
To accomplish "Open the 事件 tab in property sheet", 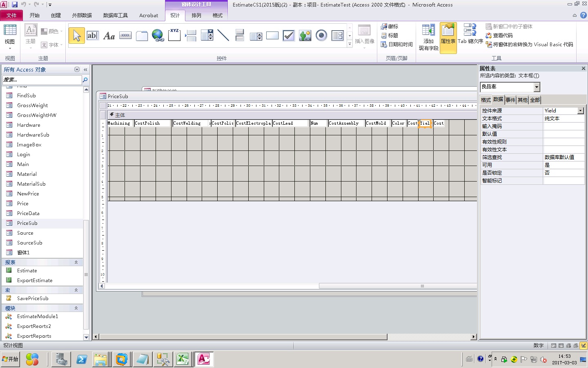I will pyautogui.click(x=510, y=100).
